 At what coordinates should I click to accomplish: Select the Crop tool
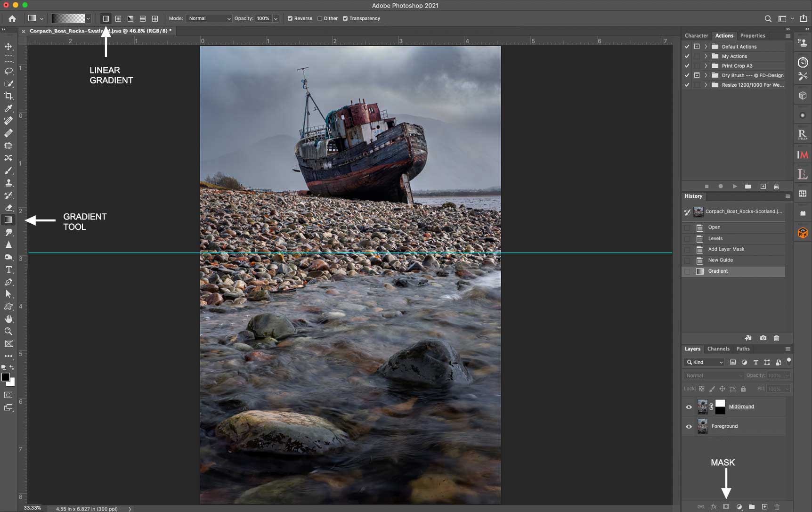click(x=8, y=96)
